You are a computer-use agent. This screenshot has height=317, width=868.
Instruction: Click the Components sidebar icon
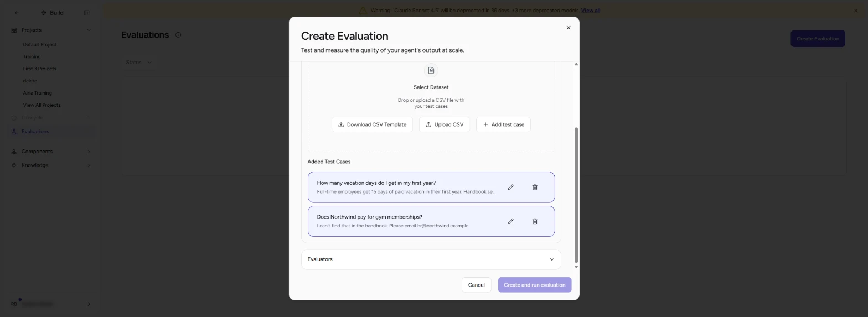[14, 152]
